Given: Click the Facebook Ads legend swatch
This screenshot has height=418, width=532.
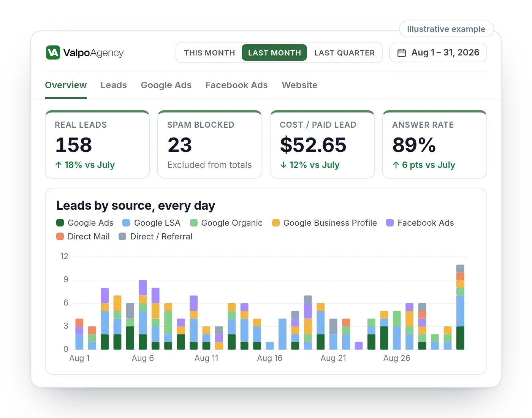Looking at the screenshot, I should coord(390,223).
